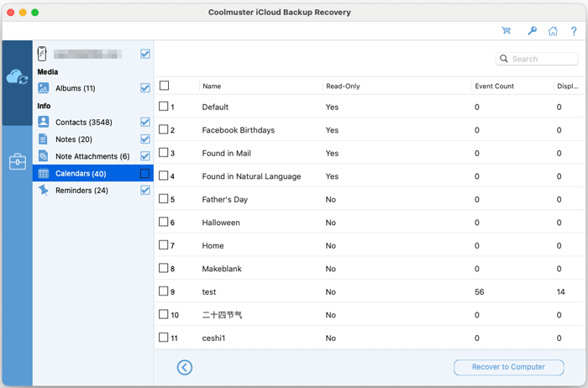This screenshot has width=588, height=388.
Task: Click the Makeblank calendar name
Action: coord(222,269)
